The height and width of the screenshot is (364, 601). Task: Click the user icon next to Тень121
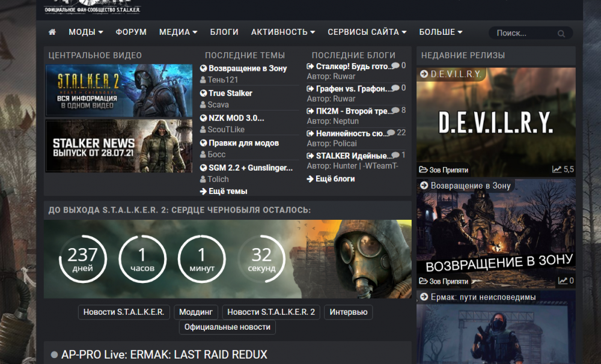click(x=203, y=79)
